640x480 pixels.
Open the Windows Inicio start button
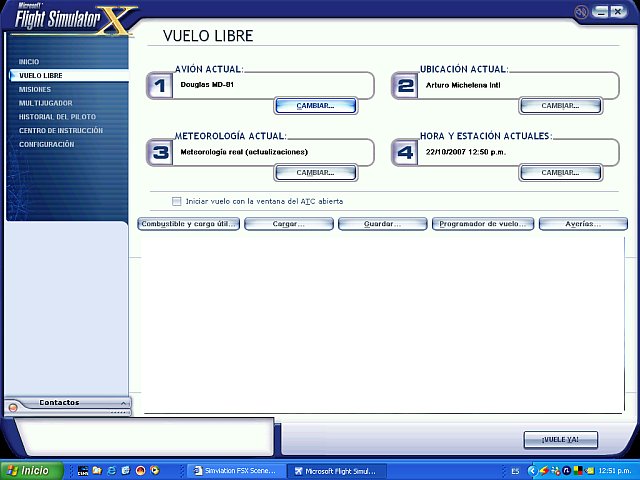[32, 471]
